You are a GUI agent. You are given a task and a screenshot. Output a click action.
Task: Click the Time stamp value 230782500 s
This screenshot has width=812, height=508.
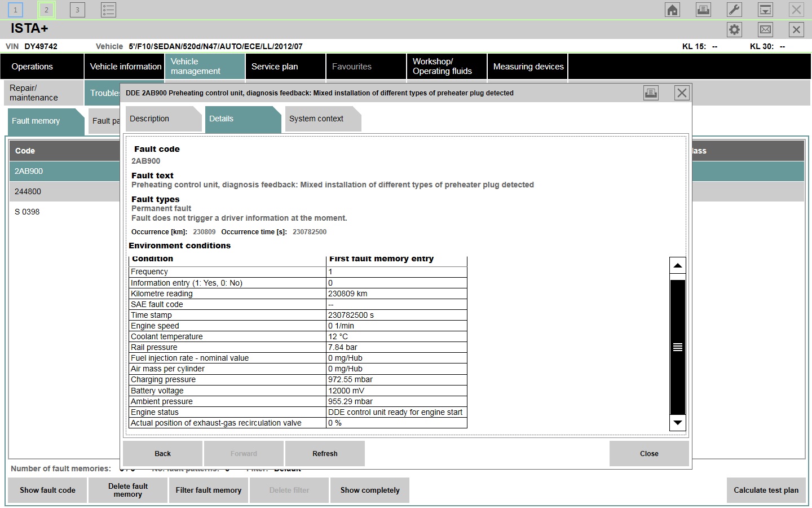point(351,315)
